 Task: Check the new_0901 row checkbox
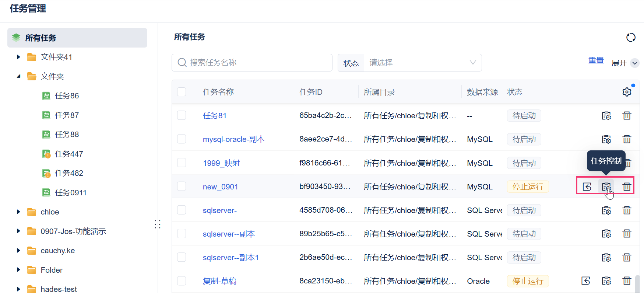[182, 186]
